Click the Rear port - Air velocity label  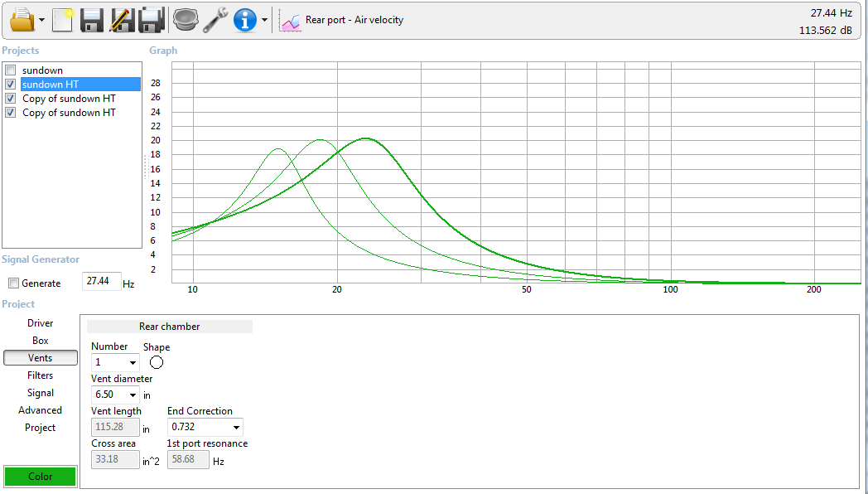354,20
